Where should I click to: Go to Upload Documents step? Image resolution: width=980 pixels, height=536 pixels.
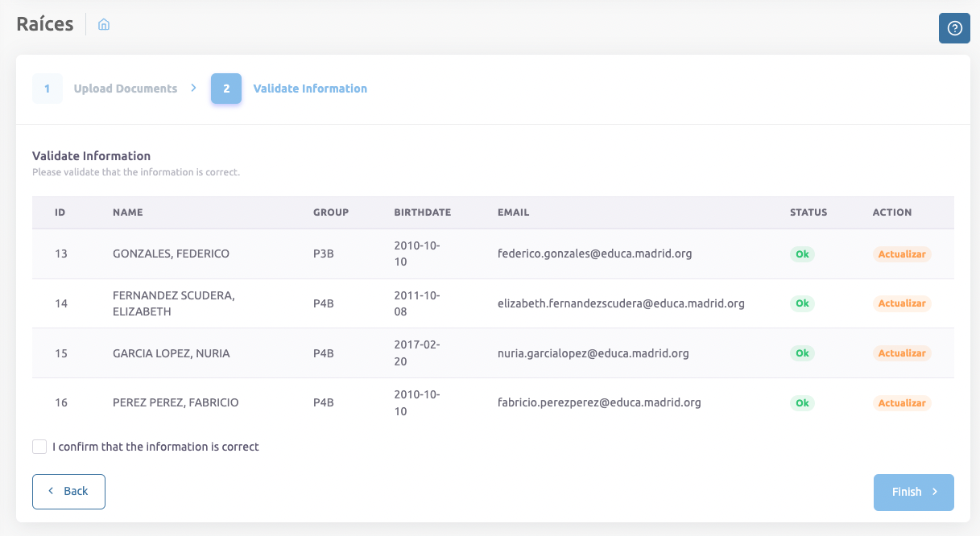pos(125,89)
